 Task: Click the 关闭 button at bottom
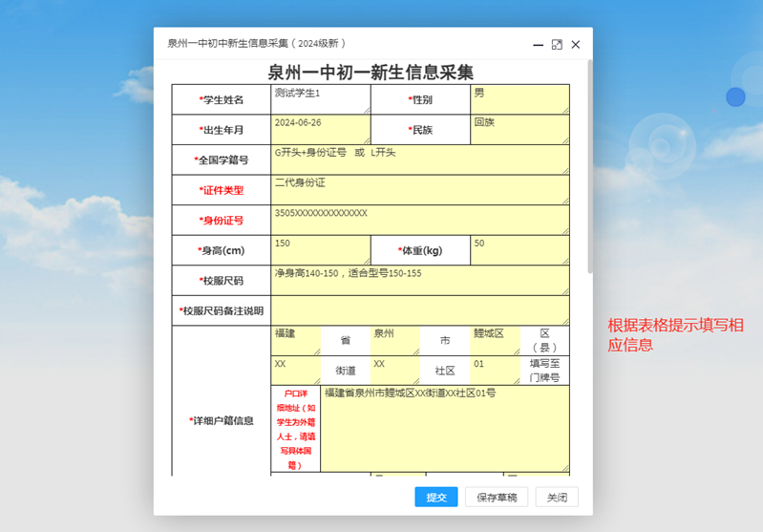[557, 497]
